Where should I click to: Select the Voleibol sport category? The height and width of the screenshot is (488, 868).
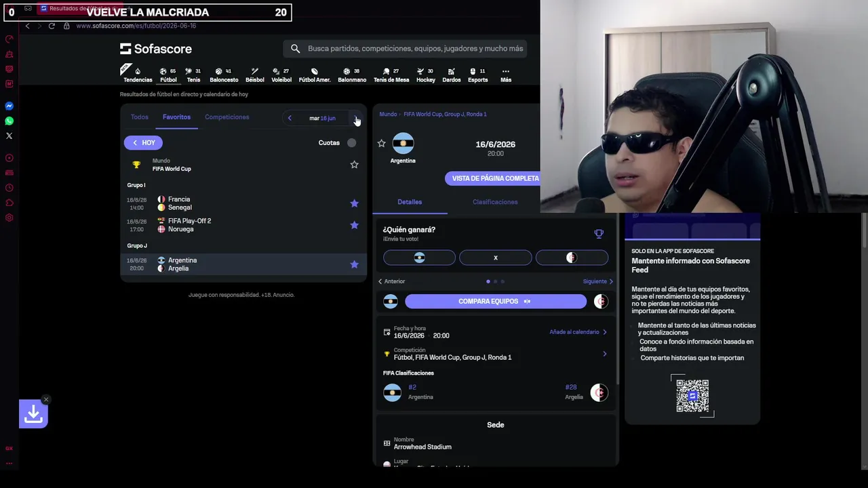click(x=281, y=75)
